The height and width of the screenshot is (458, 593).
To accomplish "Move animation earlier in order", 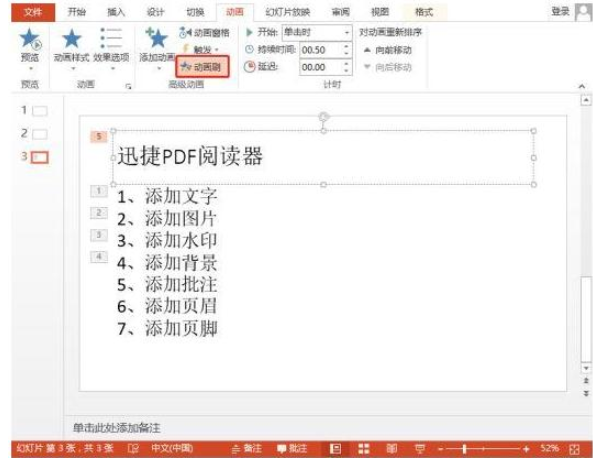I will pyautogui.click(x=388, y=50).
